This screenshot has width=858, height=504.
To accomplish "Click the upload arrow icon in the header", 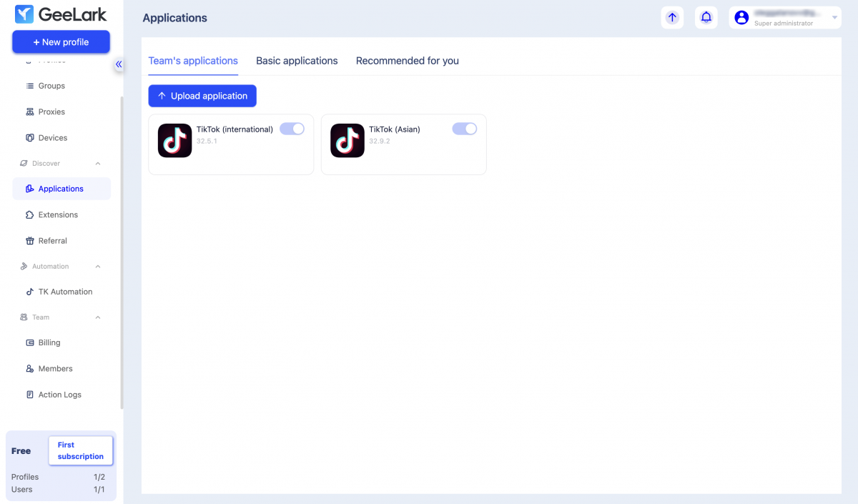I will (672, 17).
